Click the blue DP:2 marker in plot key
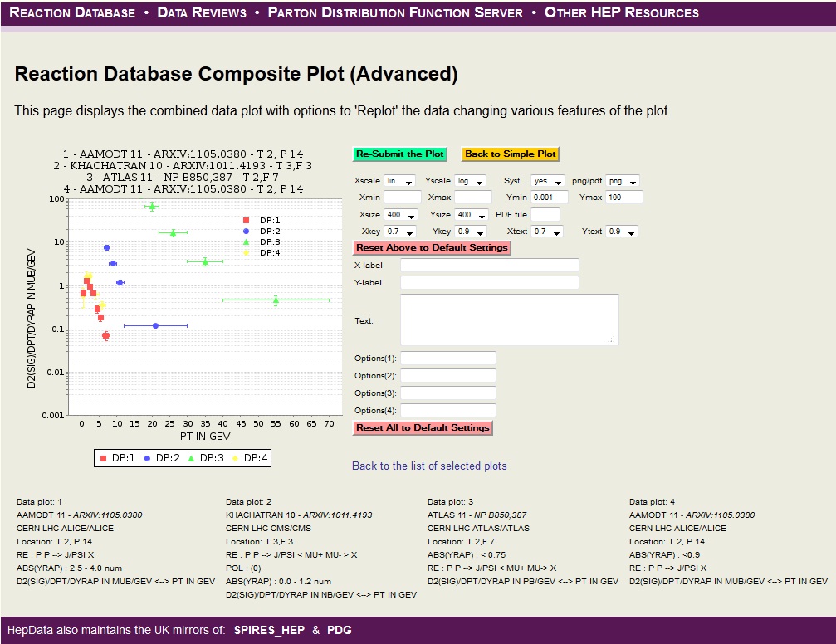The image size is (836, 644). [247, 232]
